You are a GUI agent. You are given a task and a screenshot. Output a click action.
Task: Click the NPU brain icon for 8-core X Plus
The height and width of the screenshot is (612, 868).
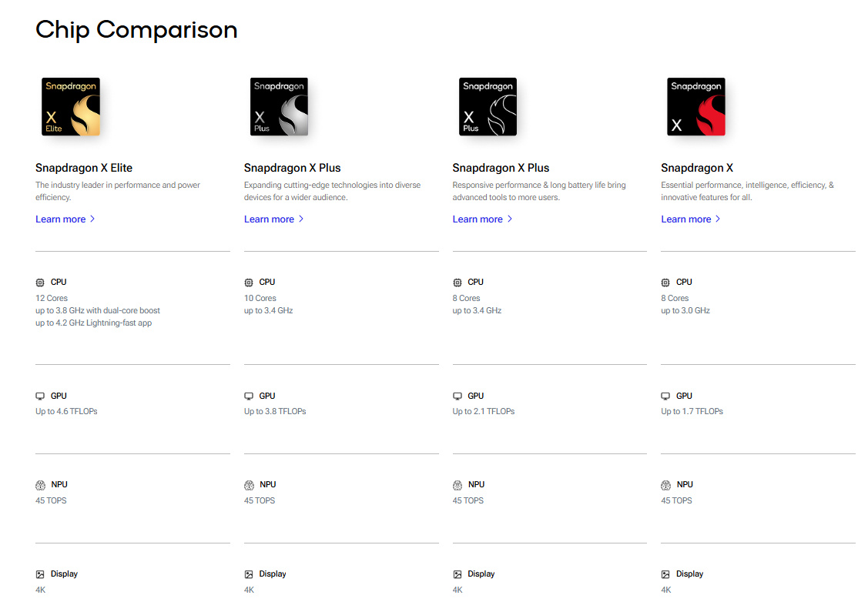(457, 485)
